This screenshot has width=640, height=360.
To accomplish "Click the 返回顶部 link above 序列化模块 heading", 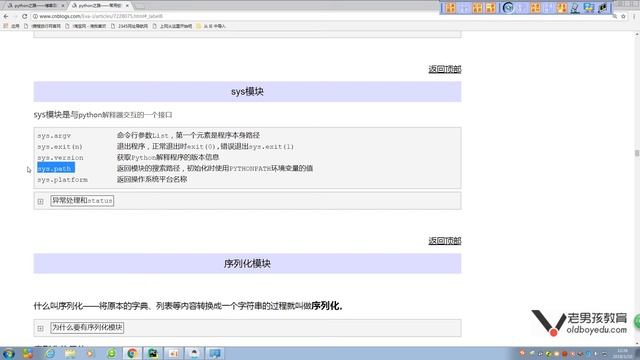I will pyautogui.click(x=444, y=241).
